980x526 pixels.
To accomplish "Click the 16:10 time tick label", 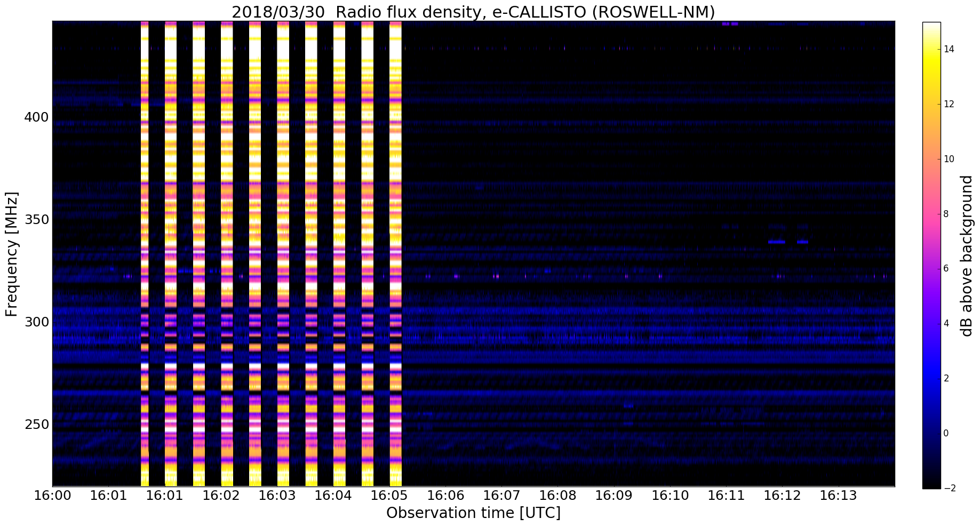I will [670, 496].
